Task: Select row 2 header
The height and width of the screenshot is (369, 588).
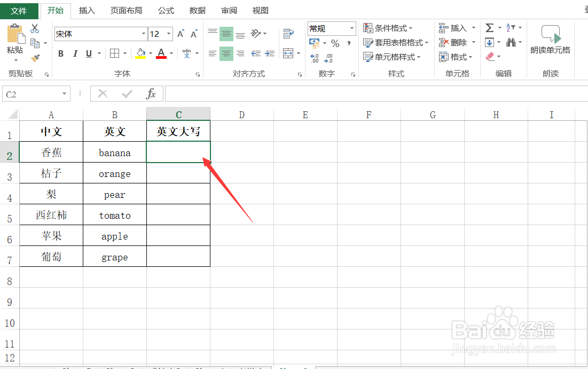Action: (x=10, y=153)
